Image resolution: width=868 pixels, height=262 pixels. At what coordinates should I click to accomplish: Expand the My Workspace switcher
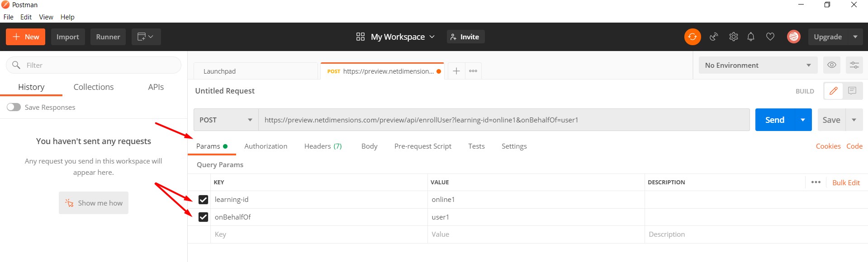click(403, 37)
